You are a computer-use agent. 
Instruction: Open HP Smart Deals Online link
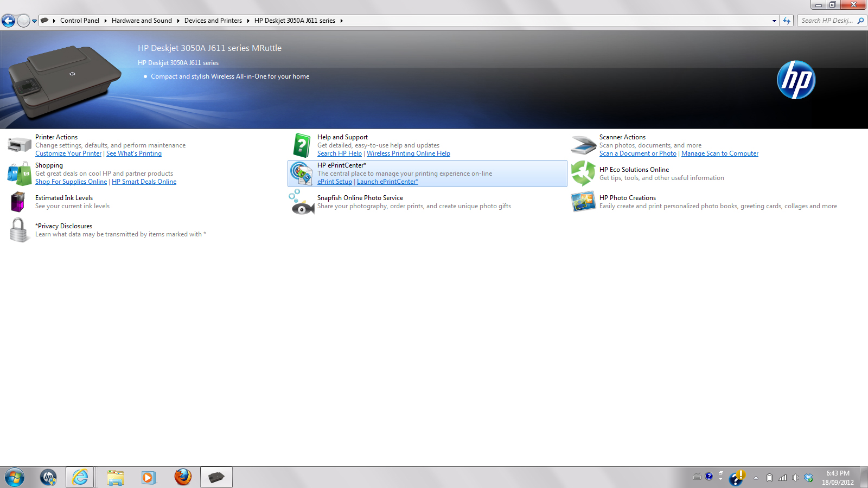click(144, 182)
